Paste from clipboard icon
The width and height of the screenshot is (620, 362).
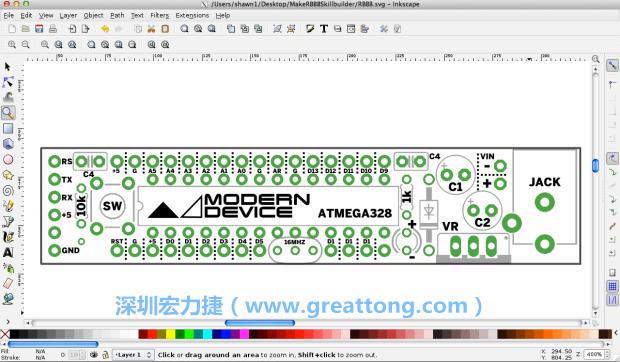165,29
